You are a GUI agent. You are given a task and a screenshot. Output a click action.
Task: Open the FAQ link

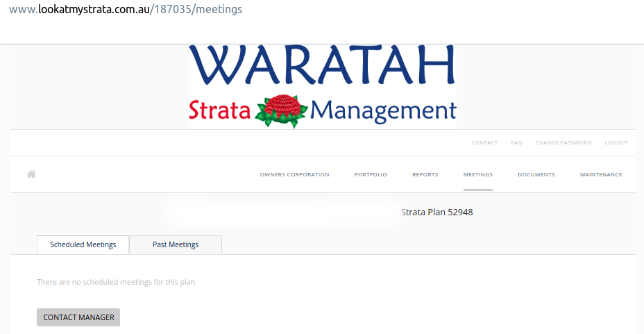tap(516, 142)
